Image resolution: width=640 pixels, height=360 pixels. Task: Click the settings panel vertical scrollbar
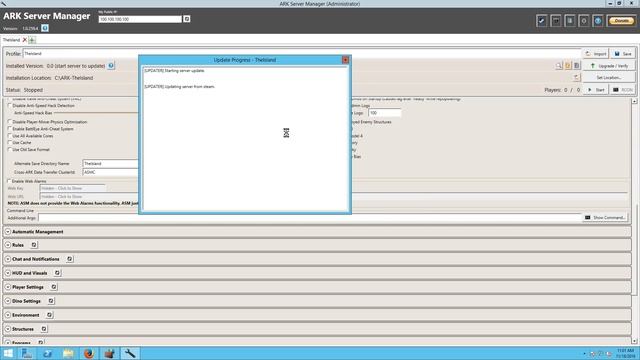[634, 220]
